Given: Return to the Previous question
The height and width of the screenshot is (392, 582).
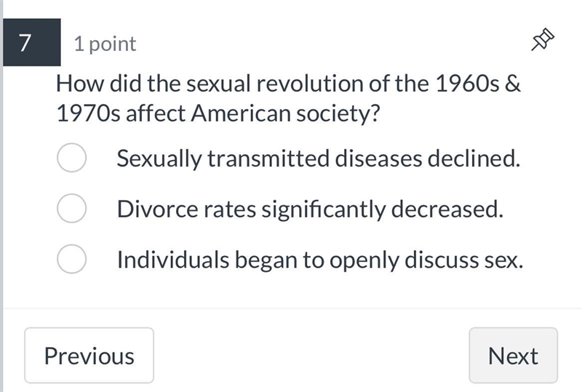Looking at the screenshot, I should coord(89,356).
